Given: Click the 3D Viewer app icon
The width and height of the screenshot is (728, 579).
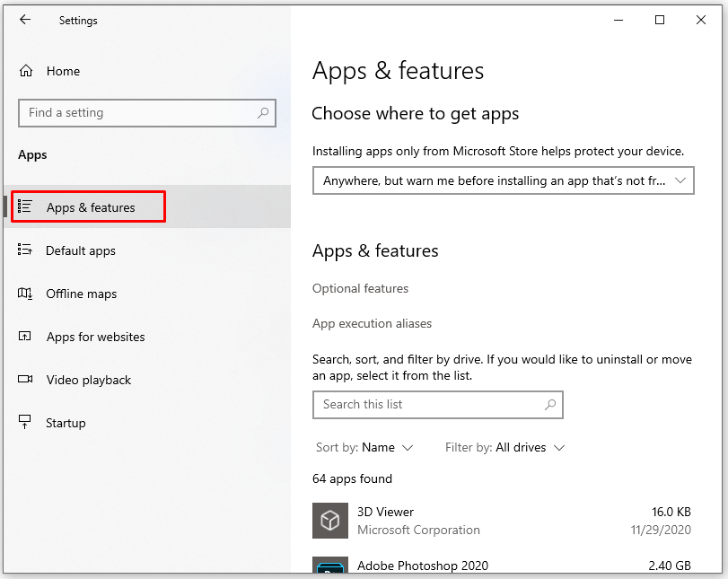Looking at the screenshot, I should click(x=329, y=521).
